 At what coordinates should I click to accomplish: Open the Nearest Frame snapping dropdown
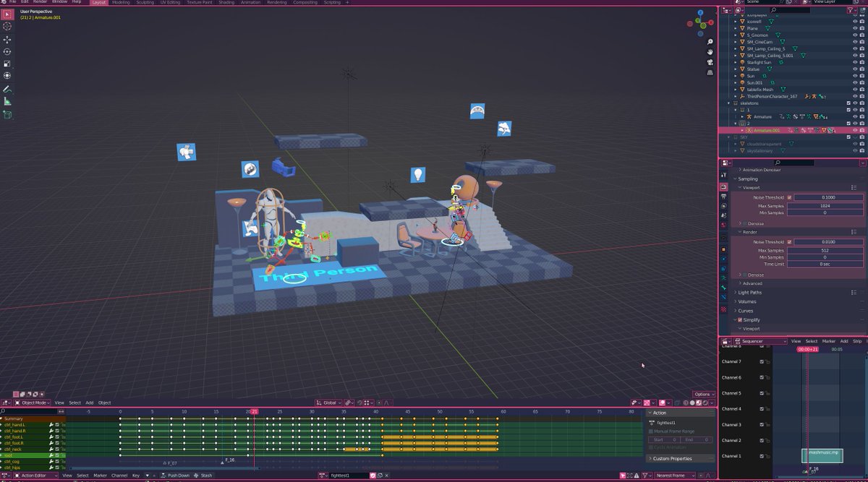[675, 475]
